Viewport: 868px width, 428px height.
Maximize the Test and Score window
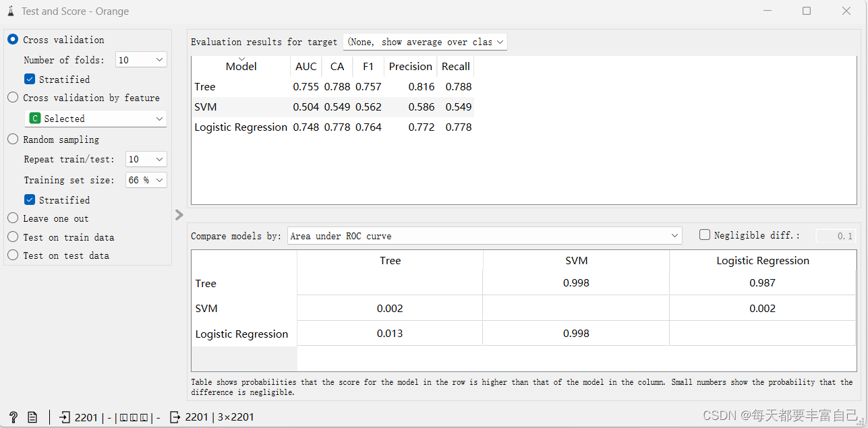point(807,11)
